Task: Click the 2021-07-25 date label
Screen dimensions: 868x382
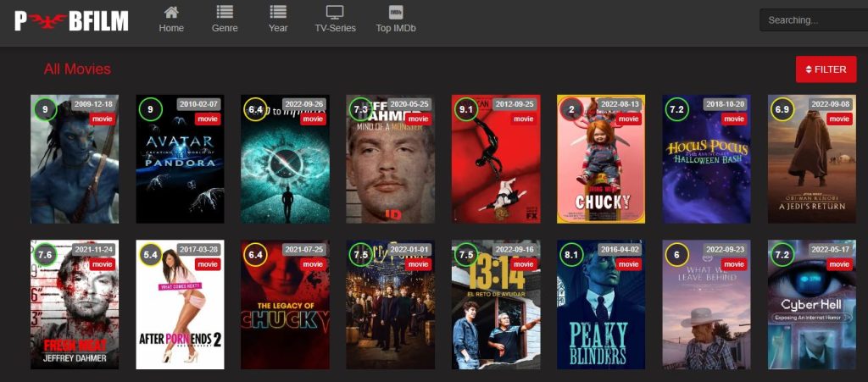Action: tap(304, 249)
